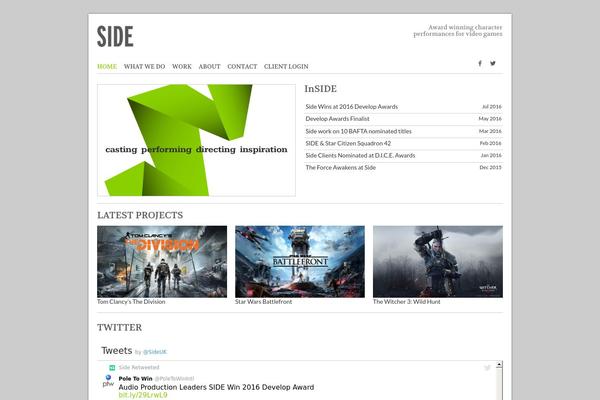
Task: Open Star Wars Battlefront project image
Action: 300,261
